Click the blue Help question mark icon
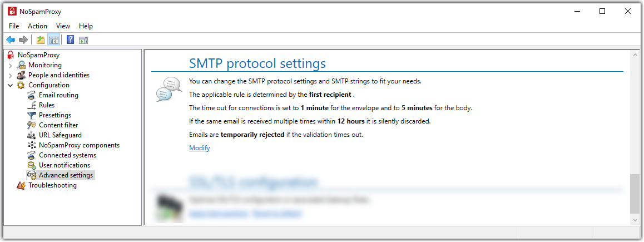 (x=70, y=40)
